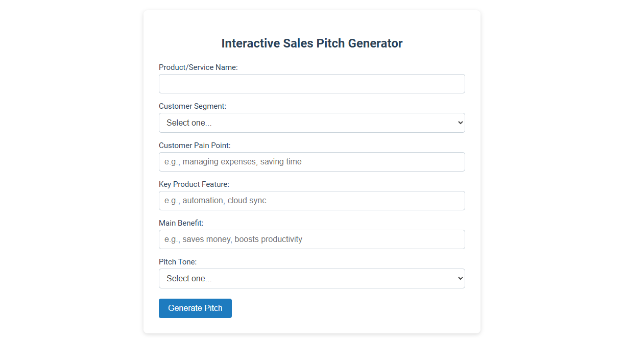Click the Customer Pain Point label
Viewport: 624px width, 364px height.
(x=195, y=145)
